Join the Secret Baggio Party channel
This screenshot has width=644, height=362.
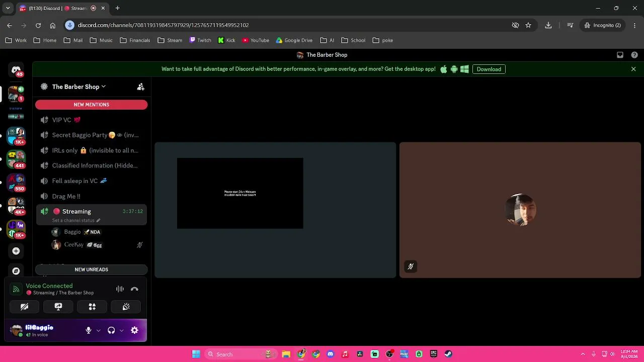click(x=91, y=135)
